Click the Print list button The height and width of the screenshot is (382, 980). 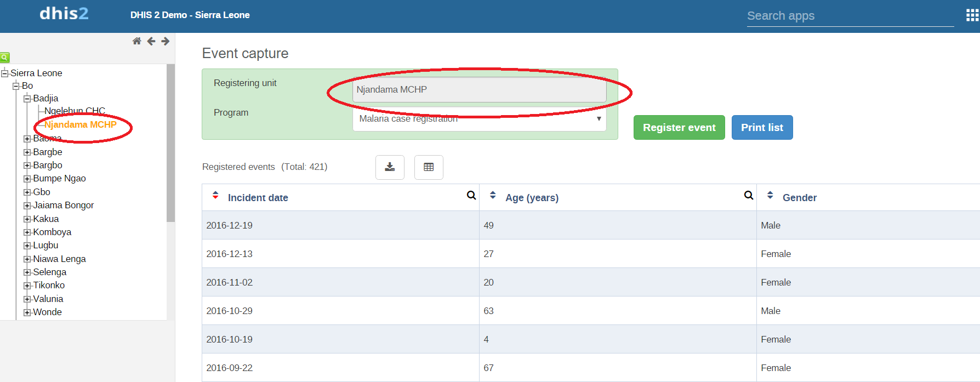tap(762, 128)
